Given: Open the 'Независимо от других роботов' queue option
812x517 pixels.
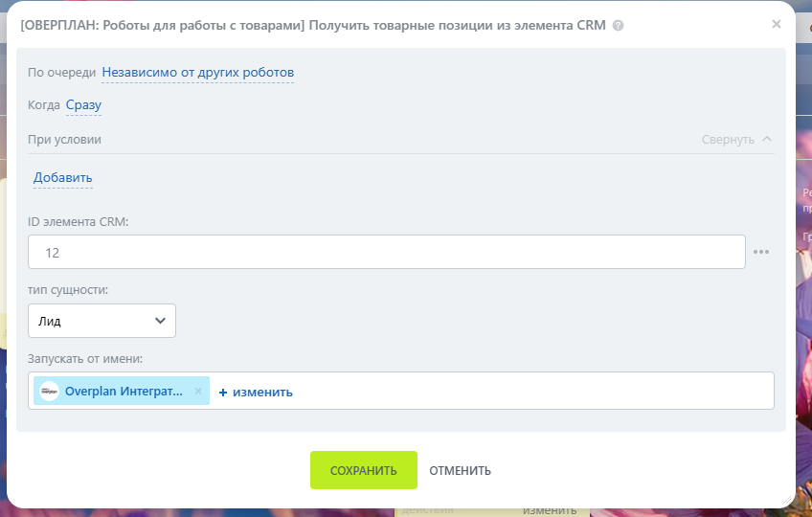Looking at the screenshot, I should point(197,73).
